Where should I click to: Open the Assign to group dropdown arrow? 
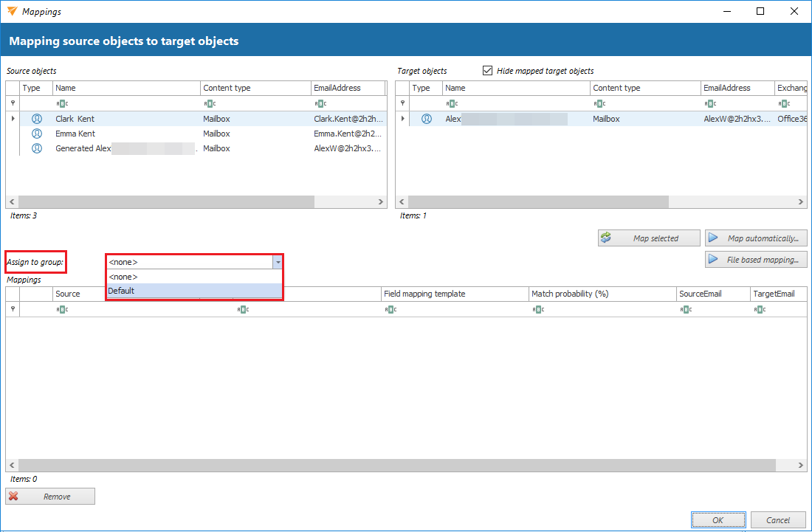[x=278, y=262]
